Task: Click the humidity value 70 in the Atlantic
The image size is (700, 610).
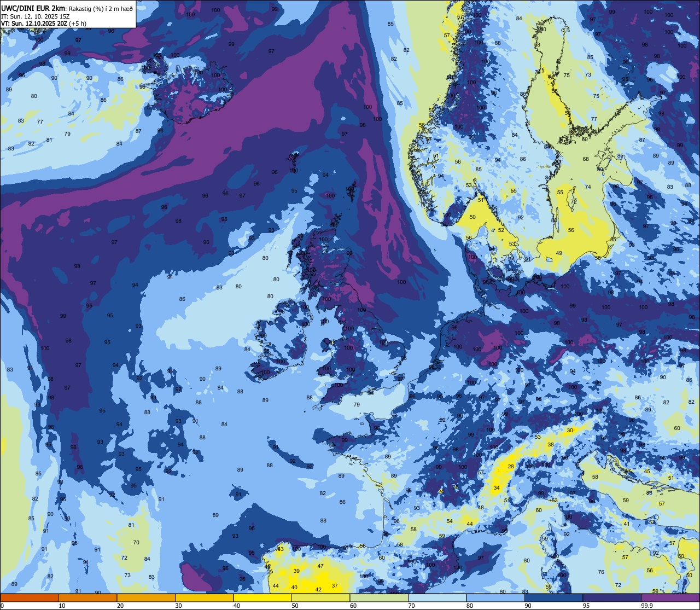Action: (136, 543)
